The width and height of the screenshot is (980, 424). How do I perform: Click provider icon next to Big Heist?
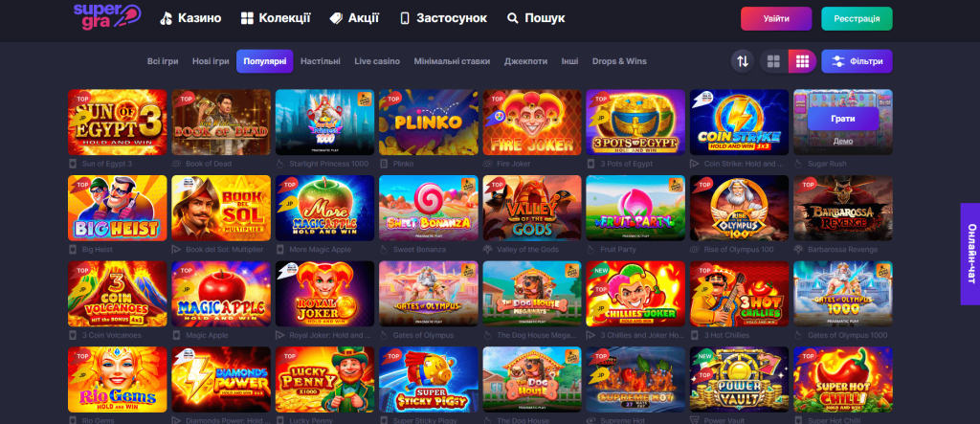point(73,250)
